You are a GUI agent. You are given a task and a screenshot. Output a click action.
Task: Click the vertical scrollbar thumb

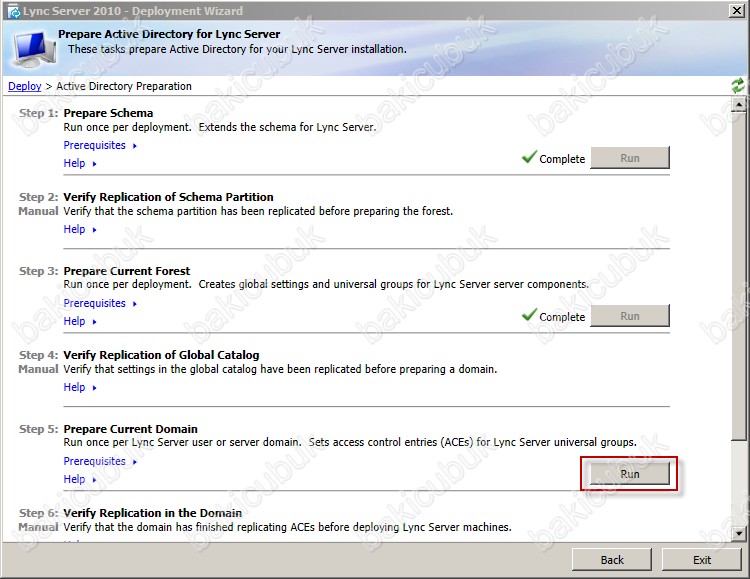click(739, 275)
